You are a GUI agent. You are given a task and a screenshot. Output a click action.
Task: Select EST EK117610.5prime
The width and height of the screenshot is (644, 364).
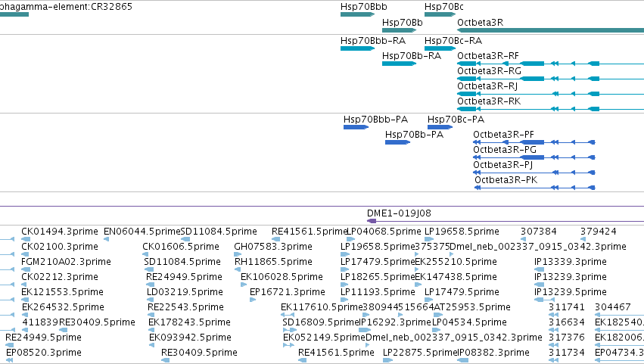(322, 308)
